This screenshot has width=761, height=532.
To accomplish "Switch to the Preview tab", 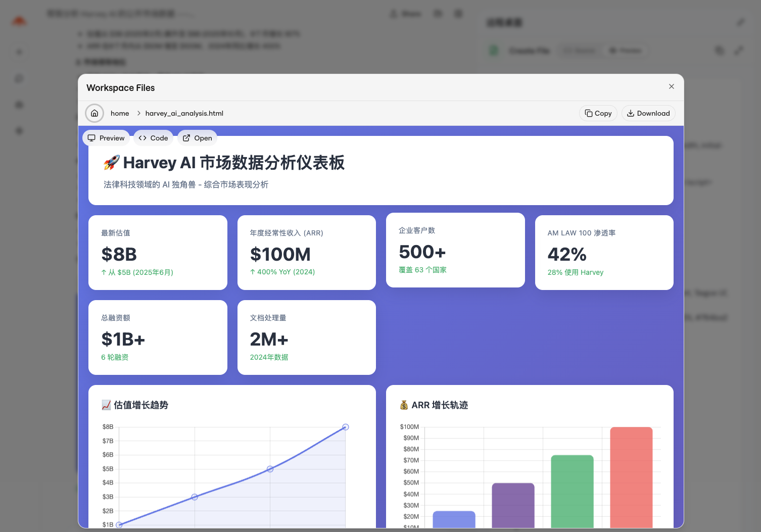I will coord(106,138).
